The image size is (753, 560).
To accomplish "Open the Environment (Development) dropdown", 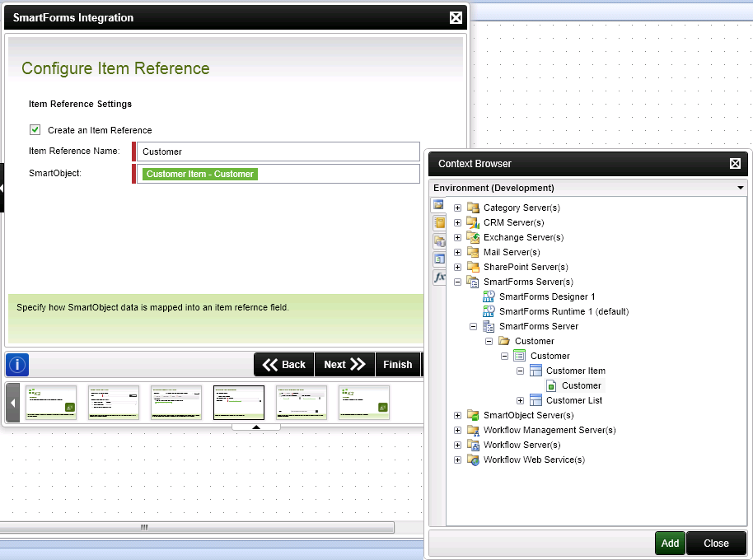I will [741, 188].
